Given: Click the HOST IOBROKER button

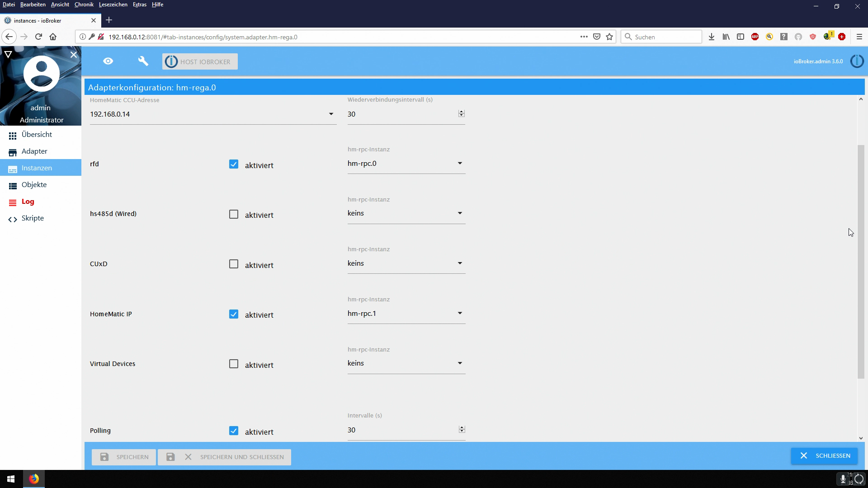Looking at the screenshot, I should pyautogui.click(x=200, y=62).
